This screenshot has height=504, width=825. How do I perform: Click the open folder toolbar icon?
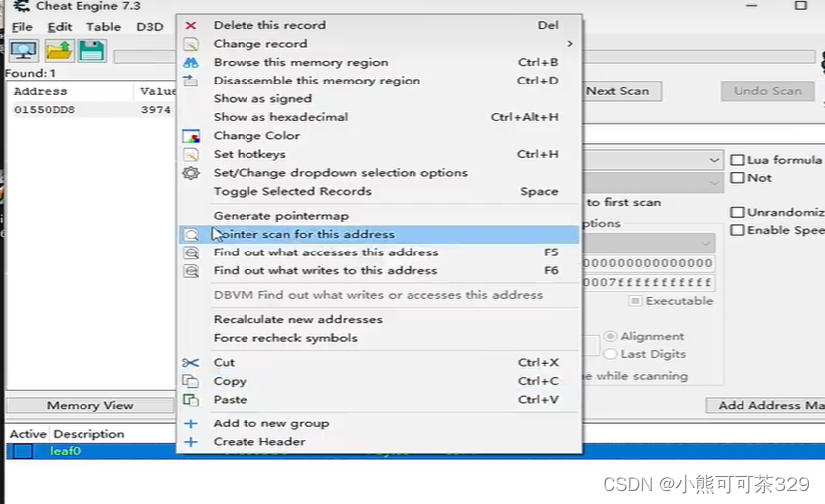point(59,51)
